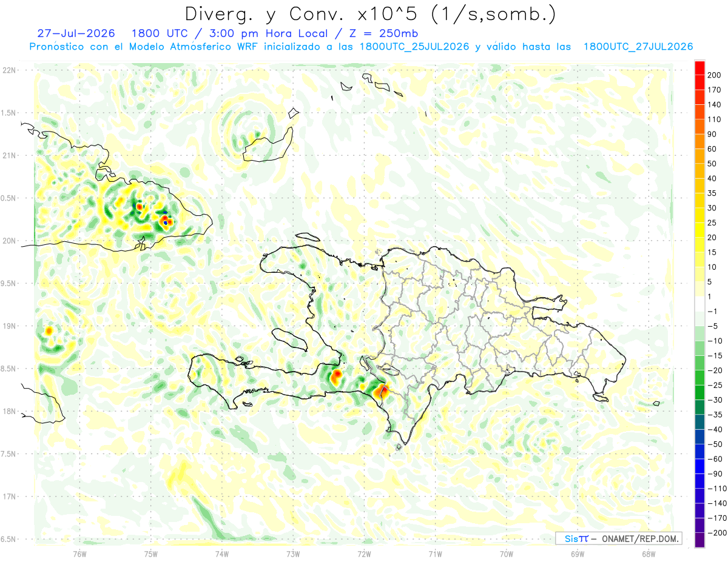
Task: Click the '22N' latitude label
Action: point(9,70)
